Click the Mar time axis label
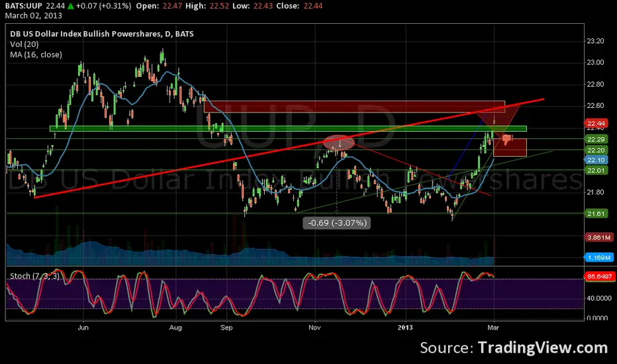Screen dimensions: 617x364 493,328
